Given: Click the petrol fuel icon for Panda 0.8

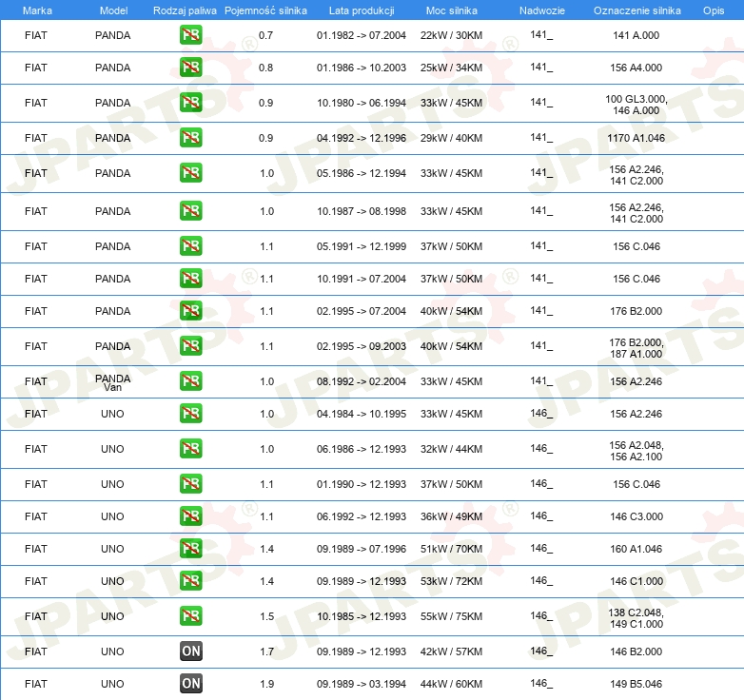Looking at the screenshot, I should click(190, 68).
